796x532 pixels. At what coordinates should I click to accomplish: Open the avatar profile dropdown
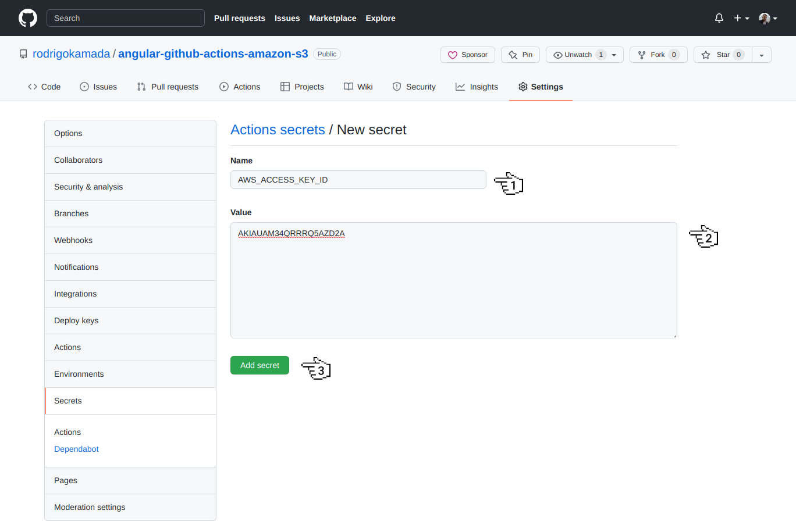(767, 18)
